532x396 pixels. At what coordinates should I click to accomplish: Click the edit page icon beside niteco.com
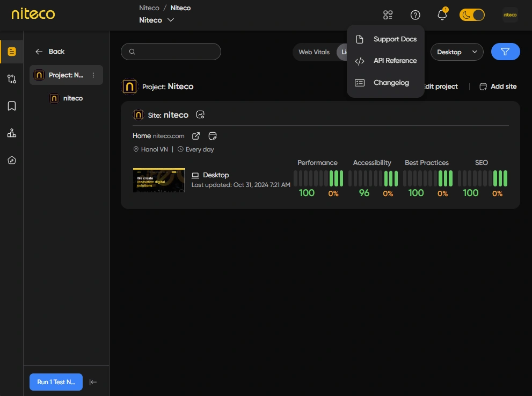pos(213,136)
